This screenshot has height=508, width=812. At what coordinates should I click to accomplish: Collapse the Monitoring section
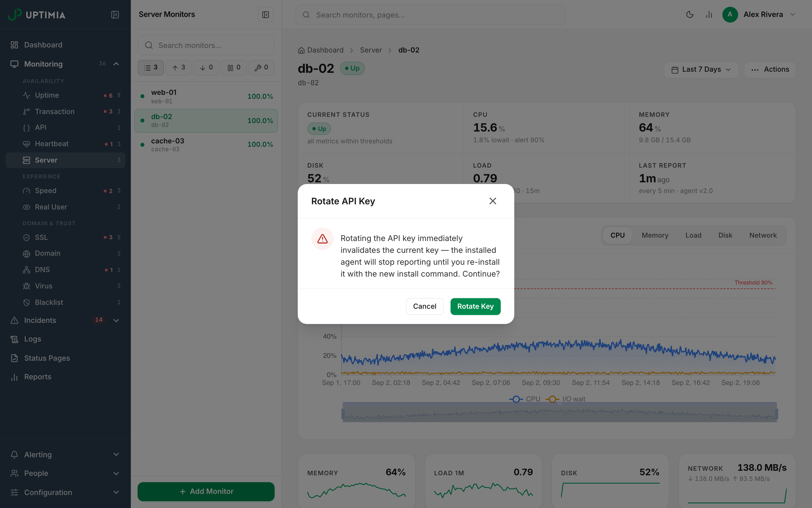point(116,64)
